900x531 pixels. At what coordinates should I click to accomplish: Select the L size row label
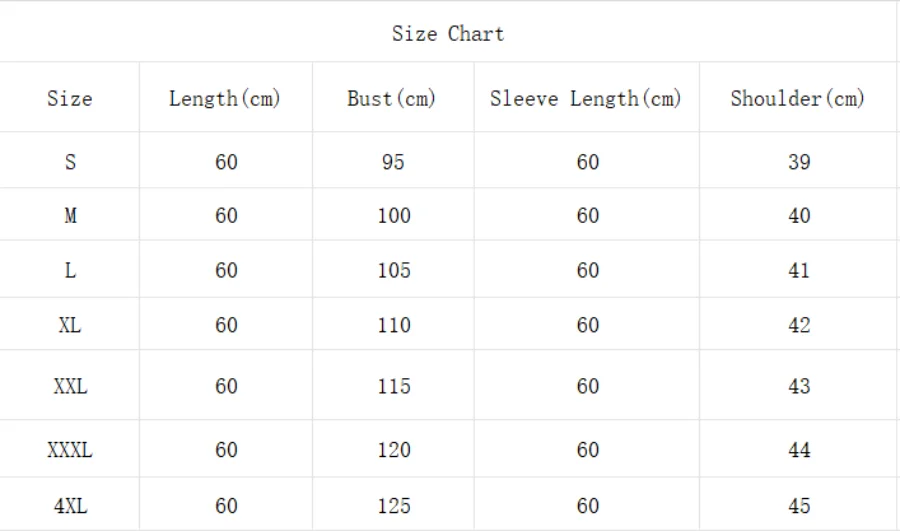[70, 270]
